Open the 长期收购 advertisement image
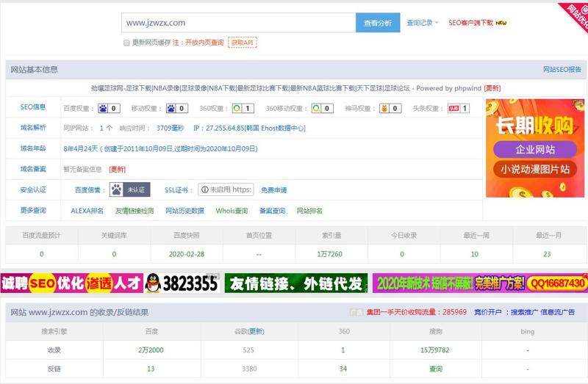Image resolution: width=588 pixels, height=384 pixels. click(x=535, y=148)
